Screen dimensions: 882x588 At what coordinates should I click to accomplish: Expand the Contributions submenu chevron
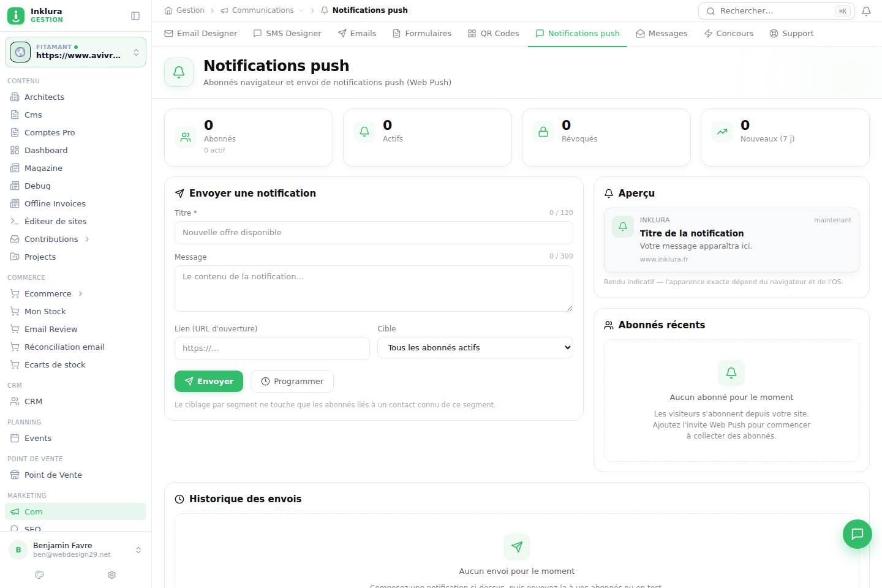(87, 239)
